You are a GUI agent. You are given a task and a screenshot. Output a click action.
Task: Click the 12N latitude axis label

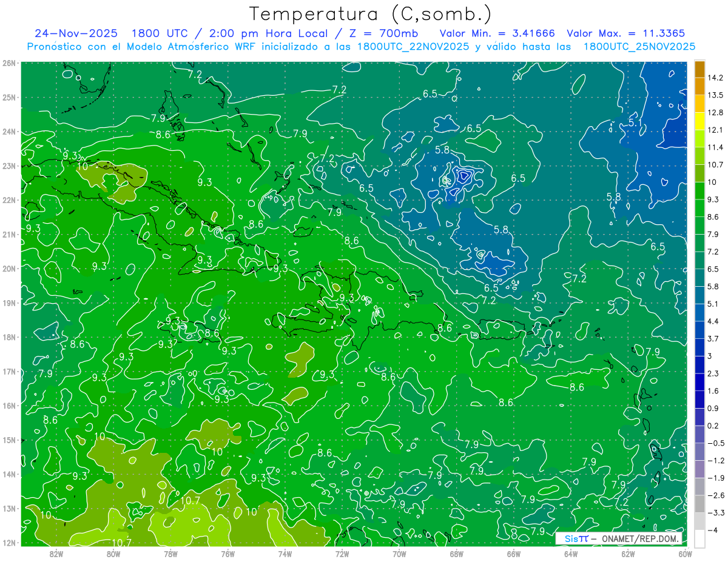pos(10,543)
